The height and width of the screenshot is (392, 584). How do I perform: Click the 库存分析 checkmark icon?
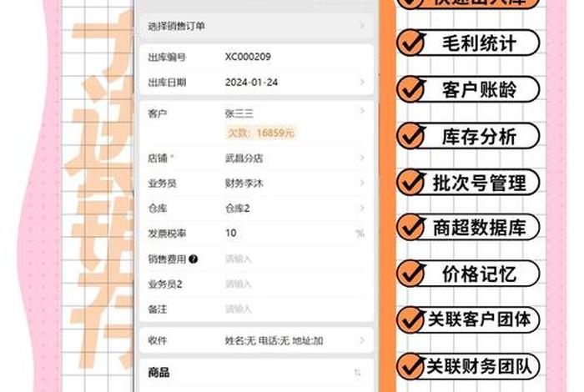(411, 135)
